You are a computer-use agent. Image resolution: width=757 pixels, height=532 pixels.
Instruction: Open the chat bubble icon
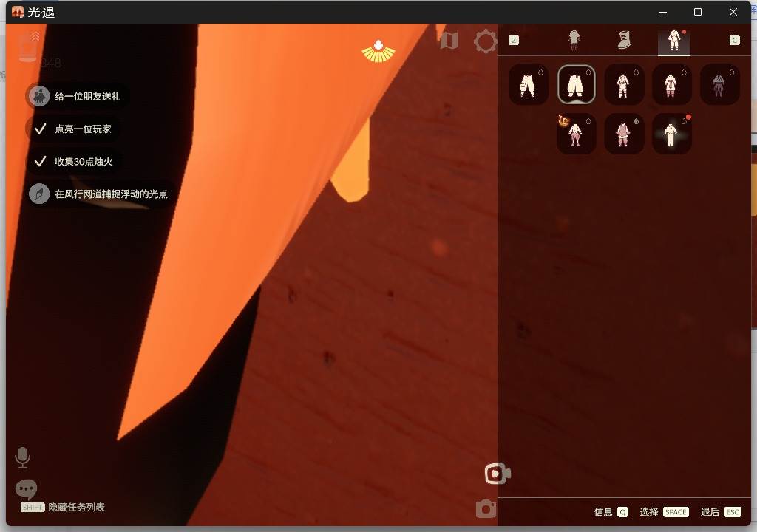click(26, 490)
